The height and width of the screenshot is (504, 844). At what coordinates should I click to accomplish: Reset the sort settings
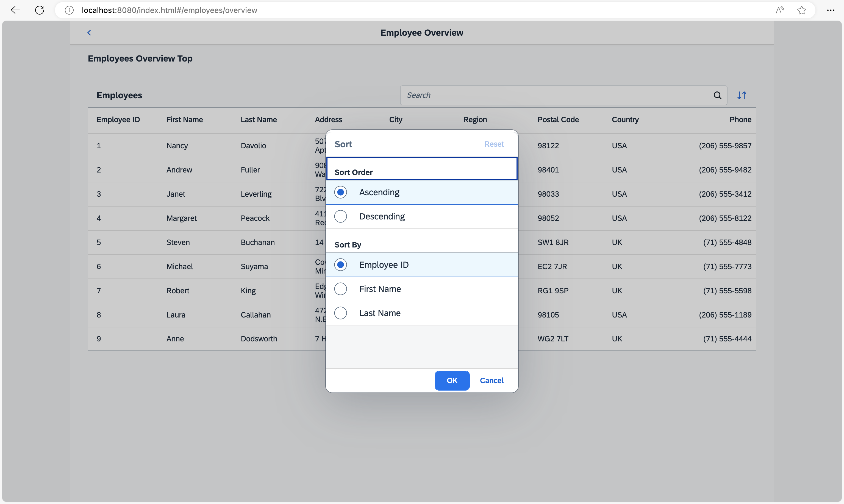[494, 144]
